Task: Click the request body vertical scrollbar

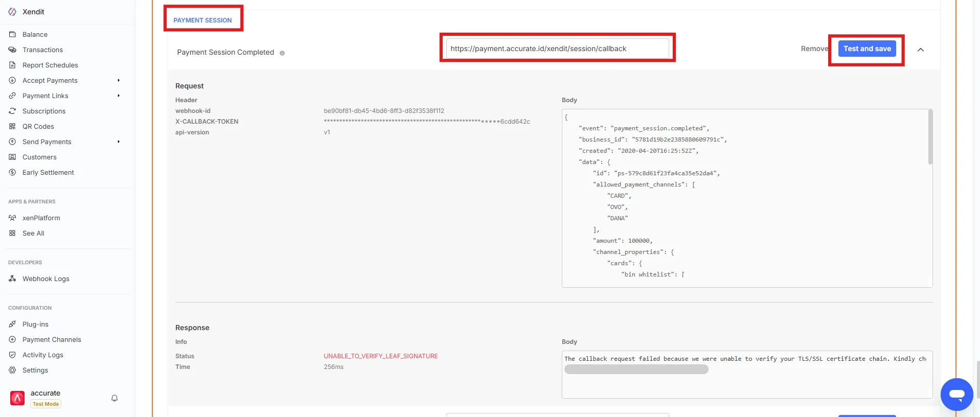Action: coord(930,137)
